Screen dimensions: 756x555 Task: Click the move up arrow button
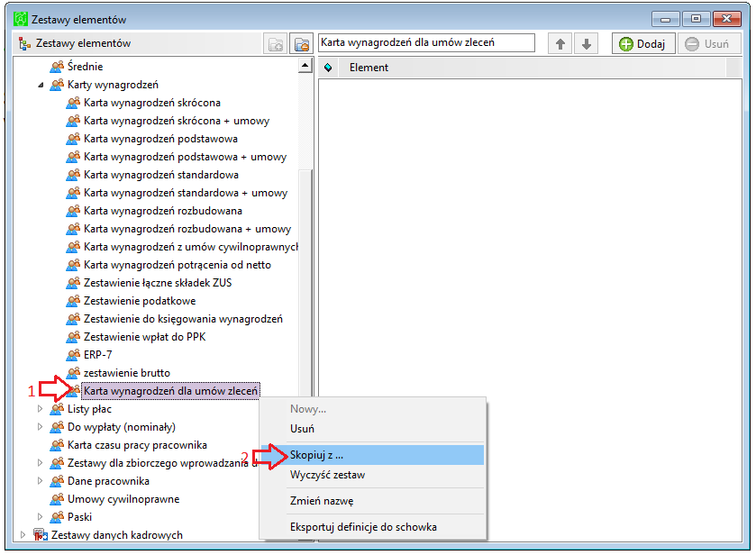coord(560,44)
